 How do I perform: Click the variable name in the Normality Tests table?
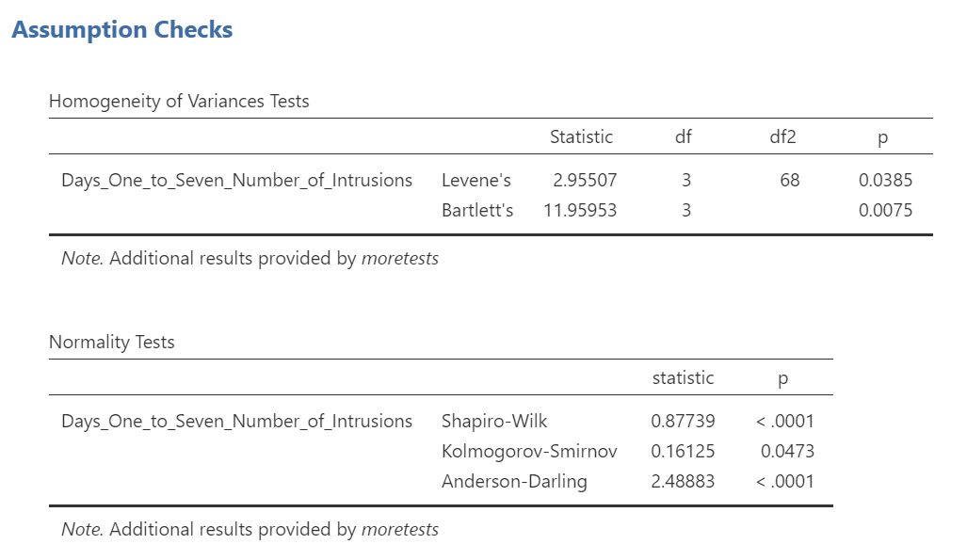coord(237,422)
